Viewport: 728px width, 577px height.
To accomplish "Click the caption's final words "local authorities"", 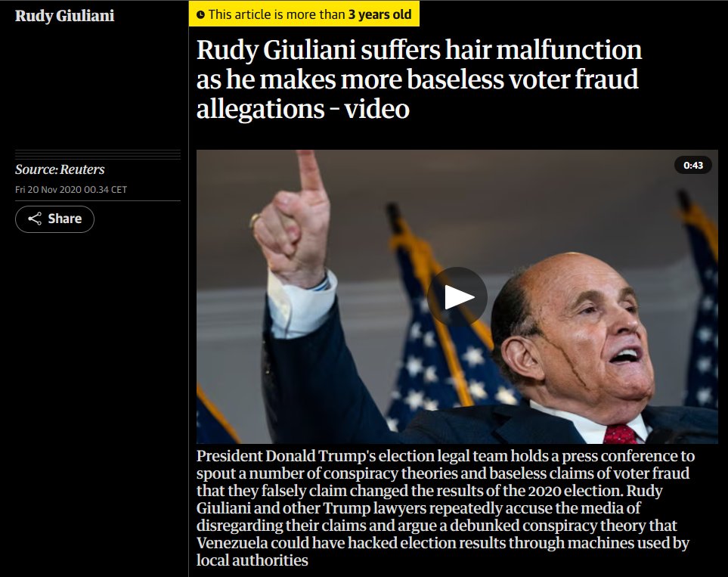I will tap(252, 560).
